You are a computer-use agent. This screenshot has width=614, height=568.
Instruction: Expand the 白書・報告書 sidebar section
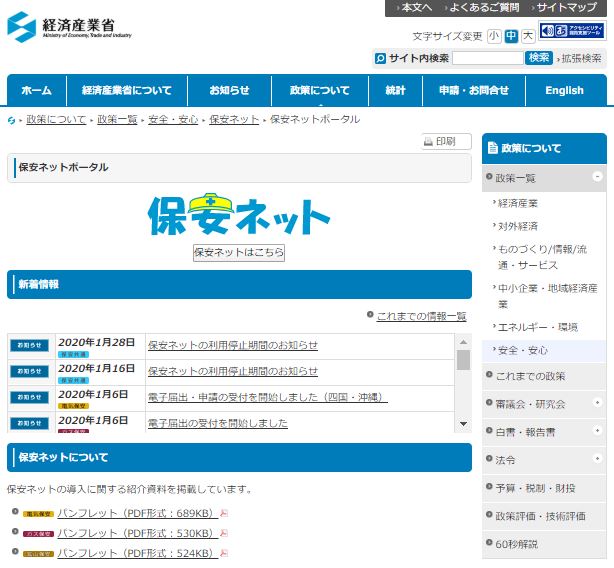point(597,431)
